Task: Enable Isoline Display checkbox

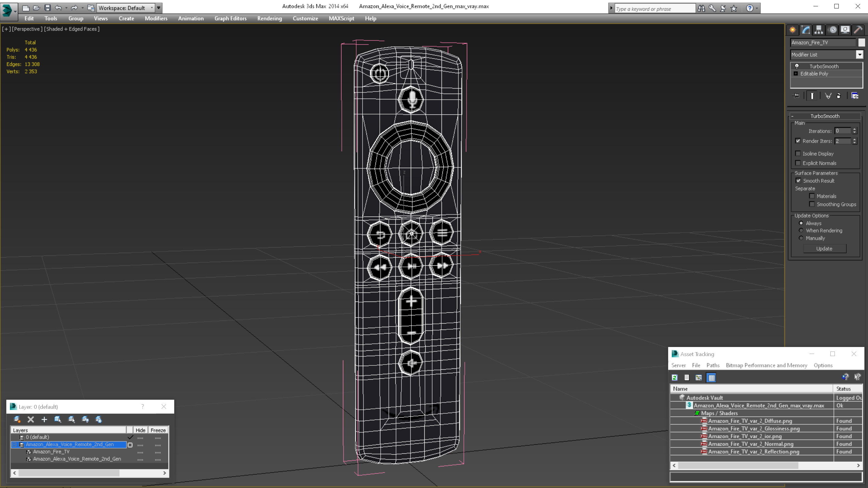Action: click(798, 153)
